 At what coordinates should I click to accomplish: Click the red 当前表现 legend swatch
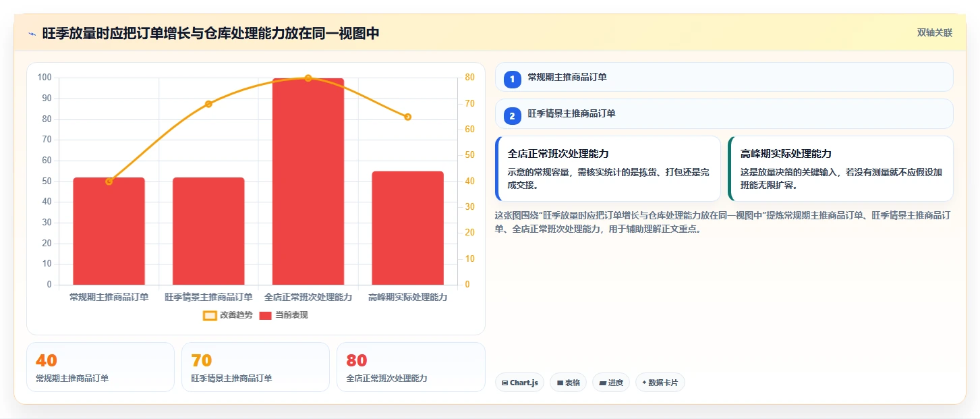266,315
